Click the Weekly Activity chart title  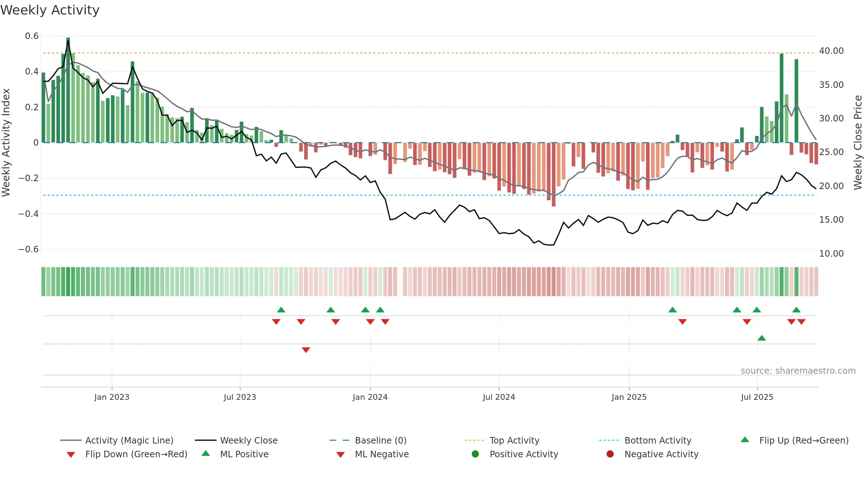coord(50,10)
